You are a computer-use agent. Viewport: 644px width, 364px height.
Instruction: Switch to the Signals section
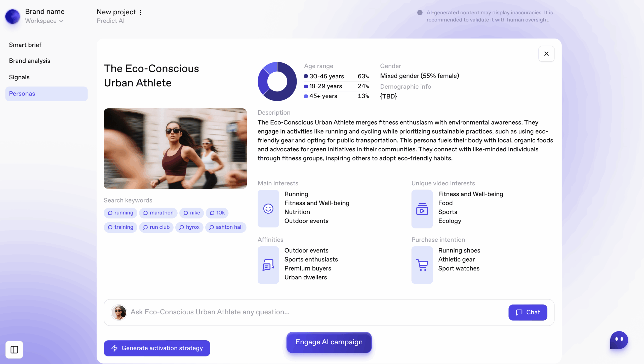(x=19, y=77)
